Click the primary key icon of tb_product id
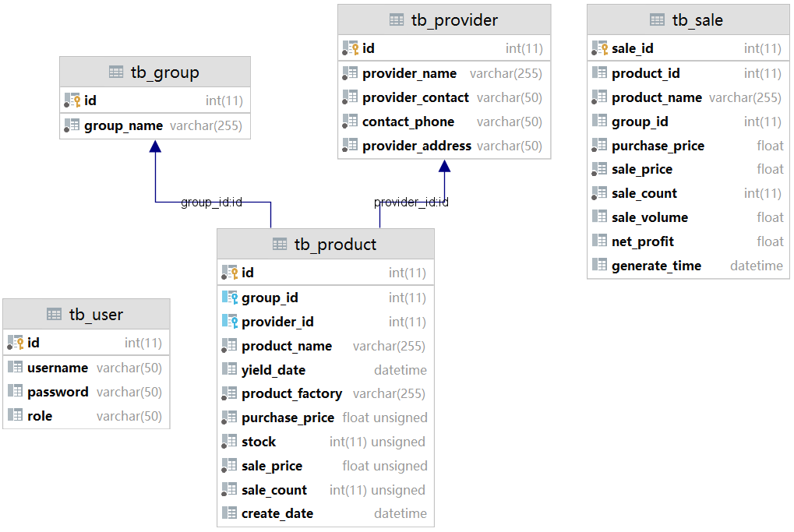Screen dimensions: 794x532 [229, 273]
